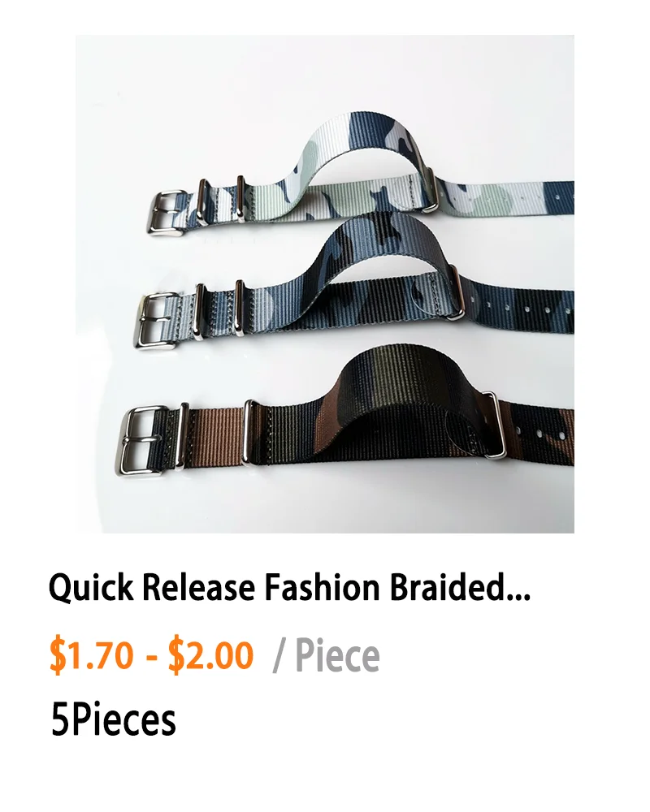Click the metal keeper ring on the brown strap's right end
Viewport: 650px width, 812px height.
tap(496, 425)
